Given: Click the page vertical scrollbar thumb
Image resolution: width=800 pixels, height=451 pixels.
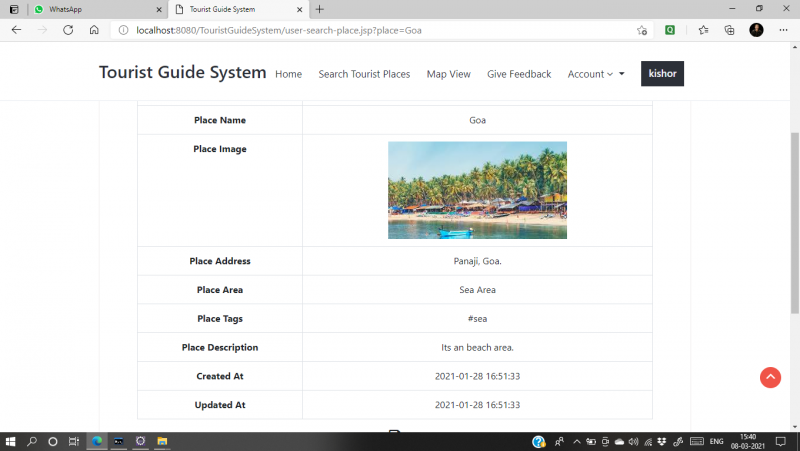Looking at the screenshot, I should click(x=795, y=222).
